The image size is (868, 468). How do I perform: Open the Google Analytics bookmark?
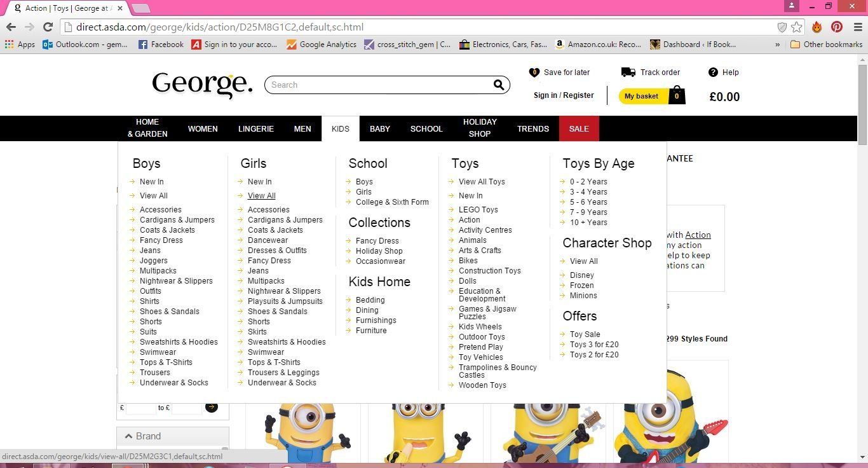[x=322, y=45]
